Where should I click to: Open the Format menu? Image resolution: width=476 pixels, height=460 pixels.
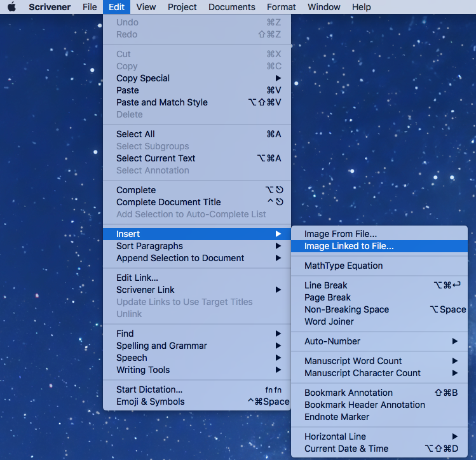pyautogui.click(x=281, y=7)
